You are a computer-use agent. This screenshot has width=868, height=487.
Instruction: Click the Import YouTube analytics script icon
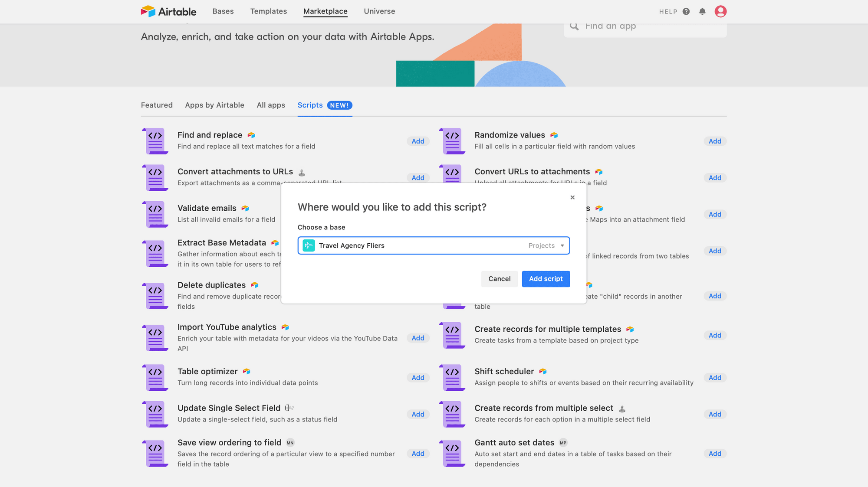tap(155, 338)
